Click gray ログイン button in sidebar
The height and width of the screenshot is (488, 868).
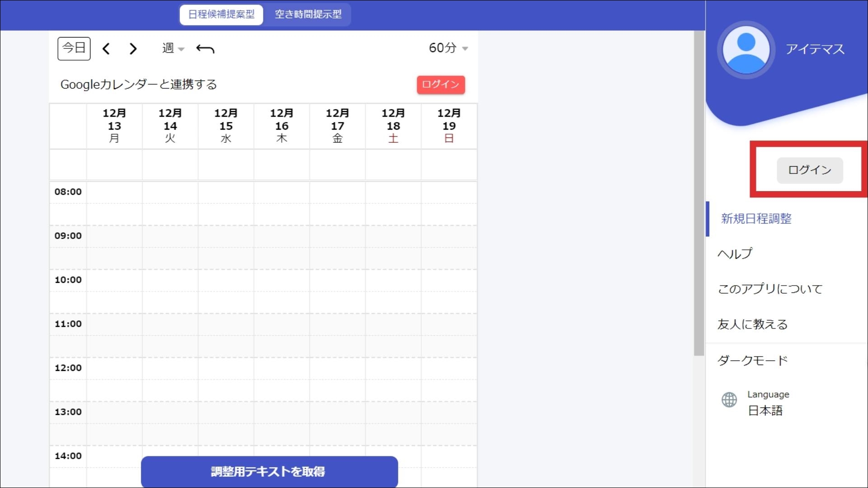pyautogui.click(x=809, y=170)
